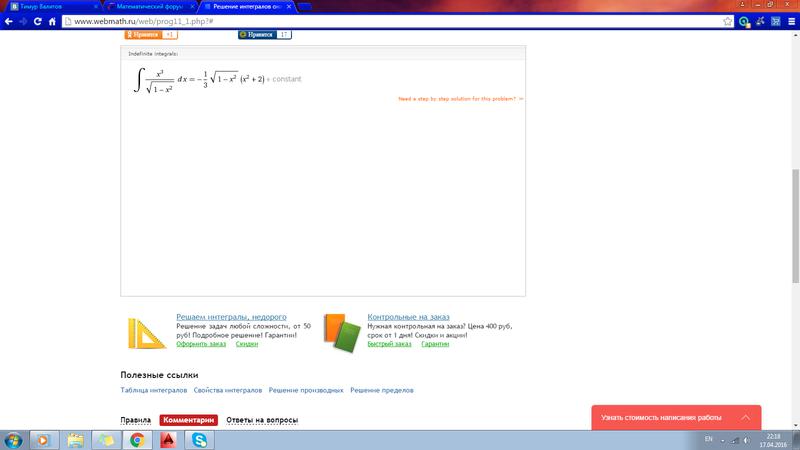Click the 'Оформить заказ' link
This screenshot has width=800, height=450.
pos(201,344)
